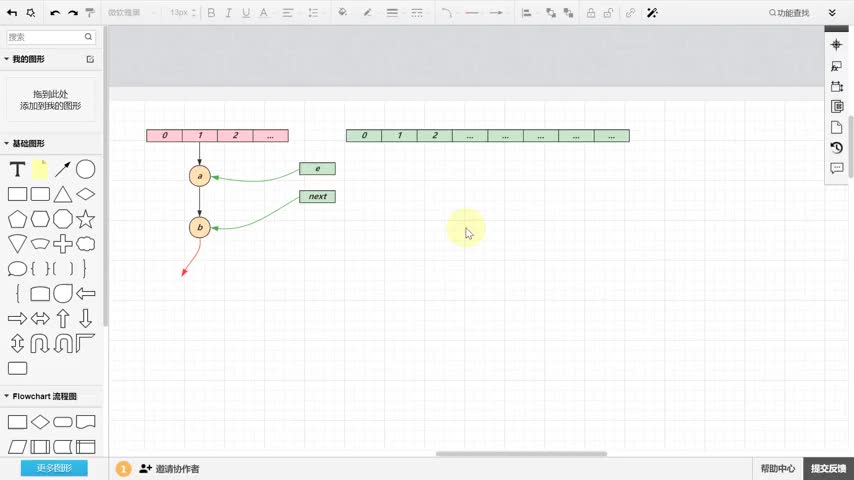The height and width of the screenshot is (480, 854).
Task: Collapse the toolbar with double chevron
Action: [832, 13]
